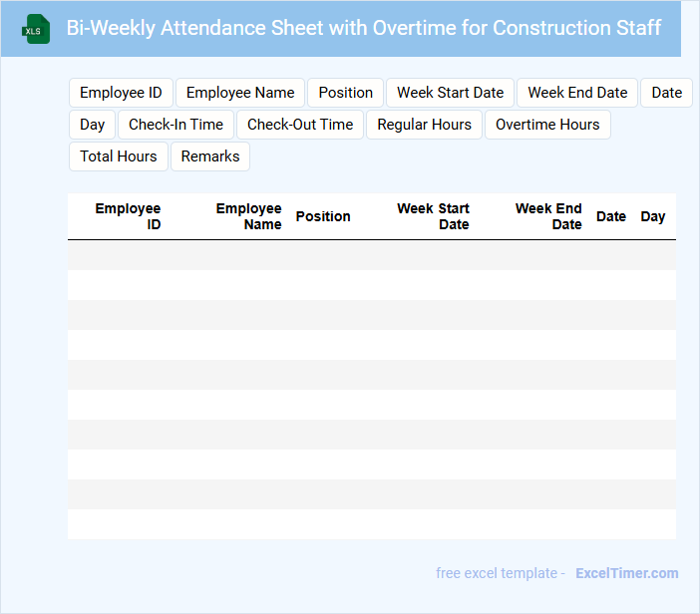Viewport: 700px width, 614px height.
Task: Select the Day tag chip
Action: [93, 125]
